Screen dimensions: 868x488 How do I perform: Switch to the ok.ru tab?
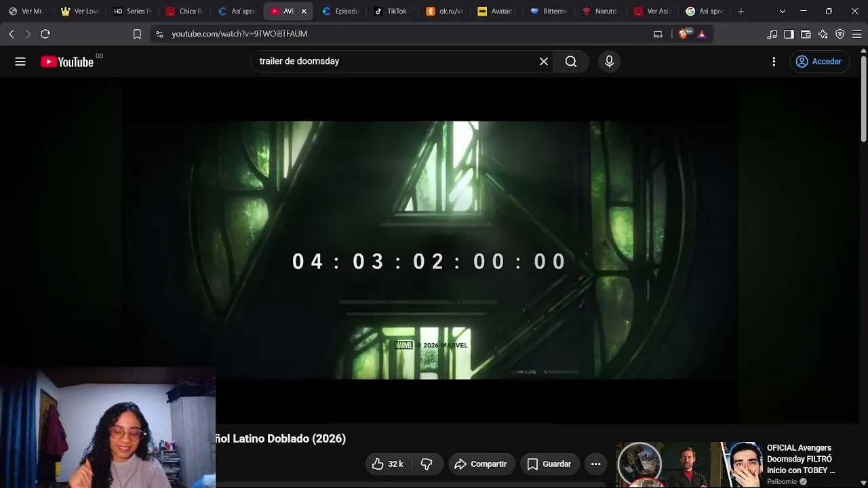[x=446, y=12]
